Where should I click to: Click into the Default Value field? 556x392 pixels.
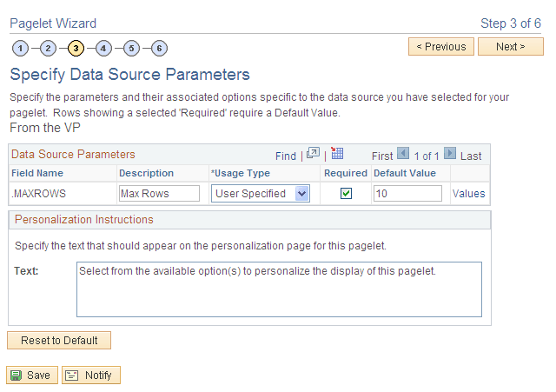click(407, 193)
